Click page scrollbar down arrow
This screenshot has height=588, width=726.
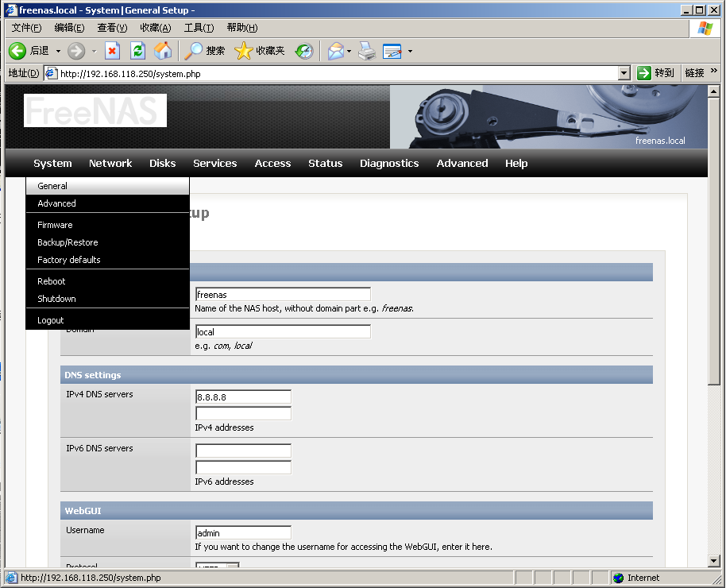(x=713, y=561)
